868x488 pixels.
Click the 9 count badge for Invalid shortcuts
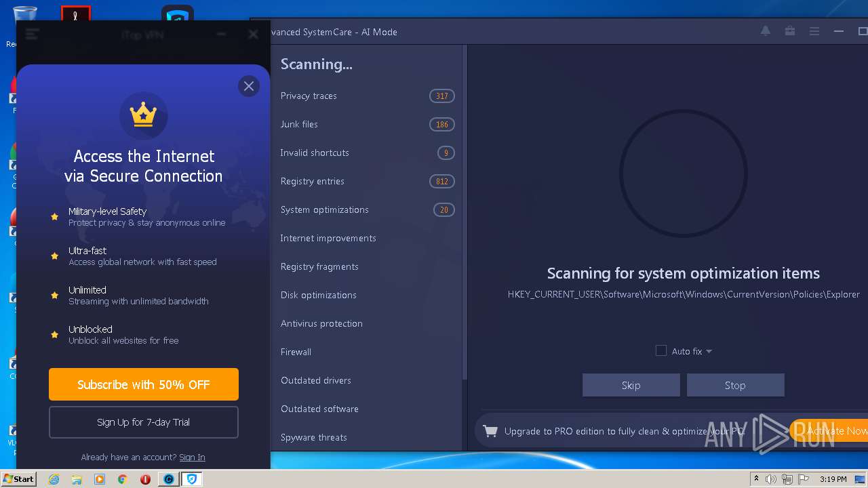click(446, 153)
